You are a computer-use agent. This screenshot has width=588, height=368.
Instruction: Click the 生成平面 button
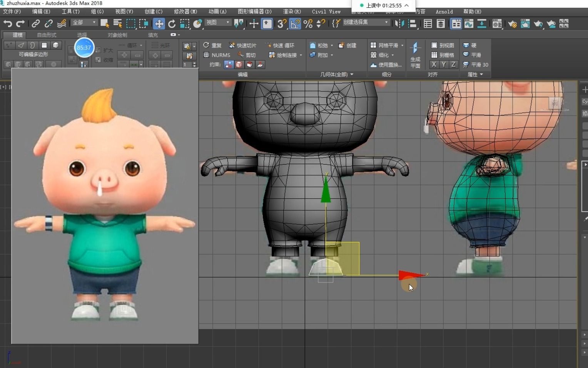coord(415,55)
